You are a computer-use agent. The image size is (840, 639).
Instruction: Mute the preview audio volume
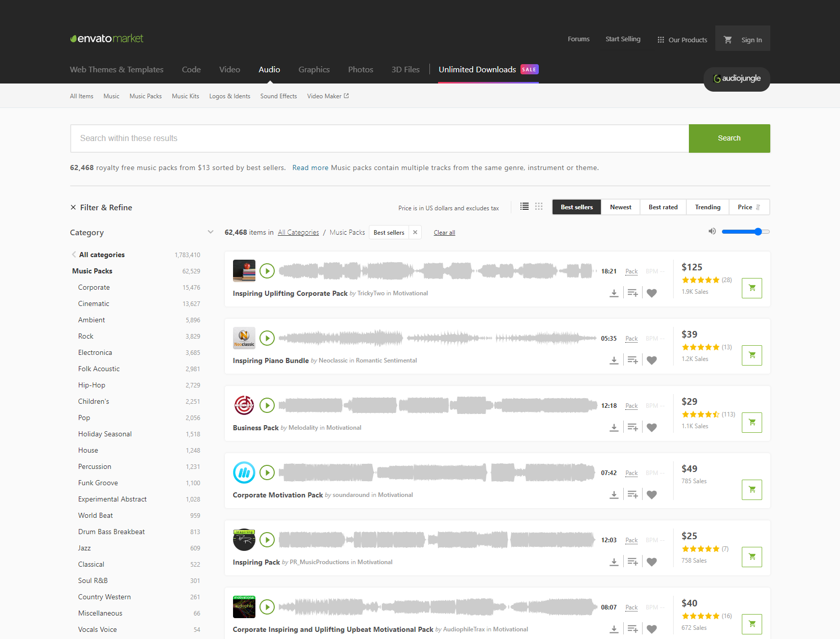[x=712, y=231]
